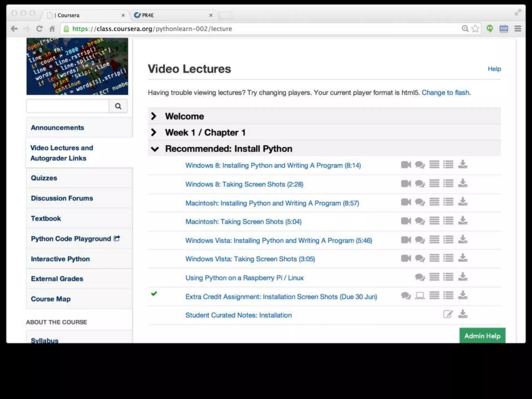Open Quizzes in the sidebar menu
Screen dimensions: 532x399
44,178
